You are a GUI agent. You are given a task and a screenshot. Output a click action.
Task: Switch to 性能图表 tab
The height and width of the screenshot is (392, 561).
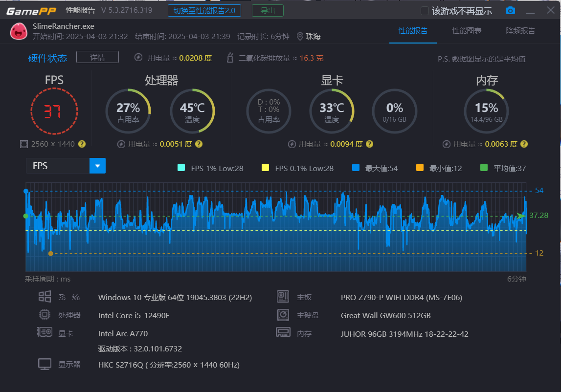tap(467, 31)
